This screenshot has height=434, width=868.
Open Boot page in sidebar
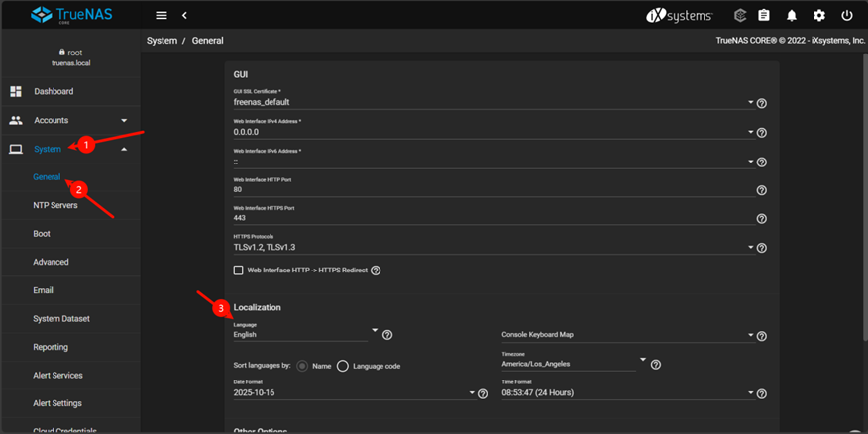tap(42, 234)
